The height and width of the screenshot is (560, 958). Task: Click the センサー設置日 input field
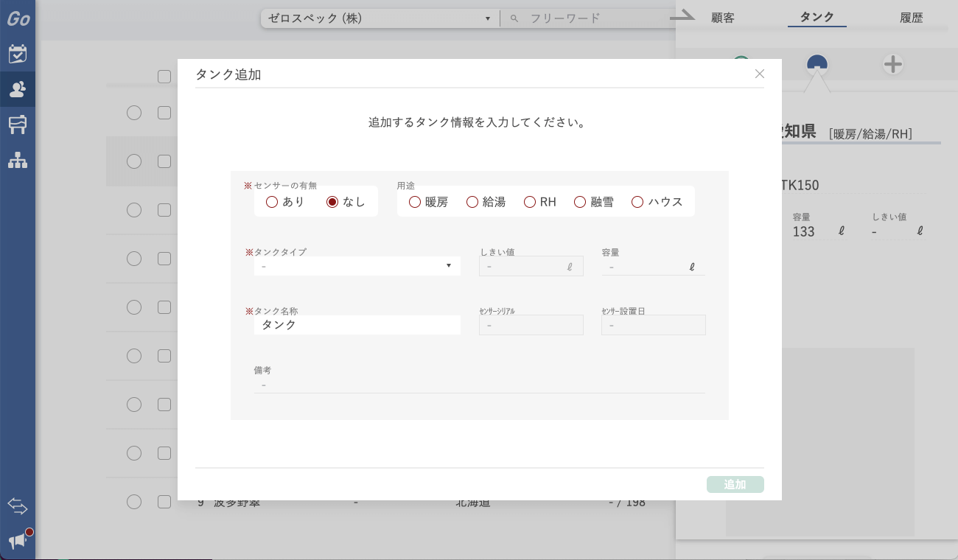[654, 325]
